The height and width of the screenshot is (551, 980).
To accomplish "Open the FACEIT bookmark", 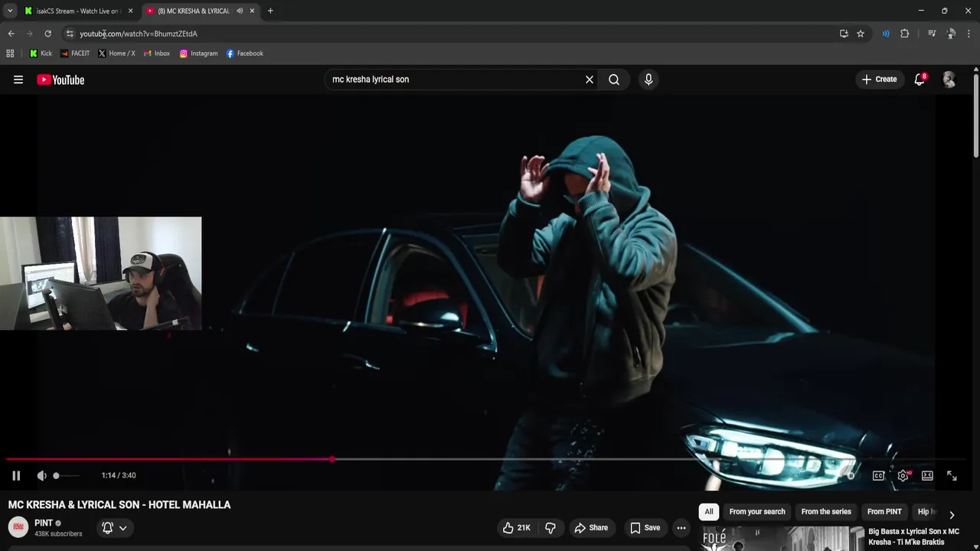I will (75, 54).
